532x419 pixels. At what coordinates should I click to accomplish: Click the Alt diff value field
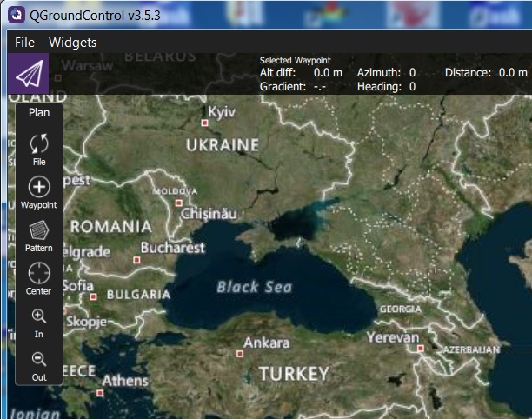click(328, 73)
